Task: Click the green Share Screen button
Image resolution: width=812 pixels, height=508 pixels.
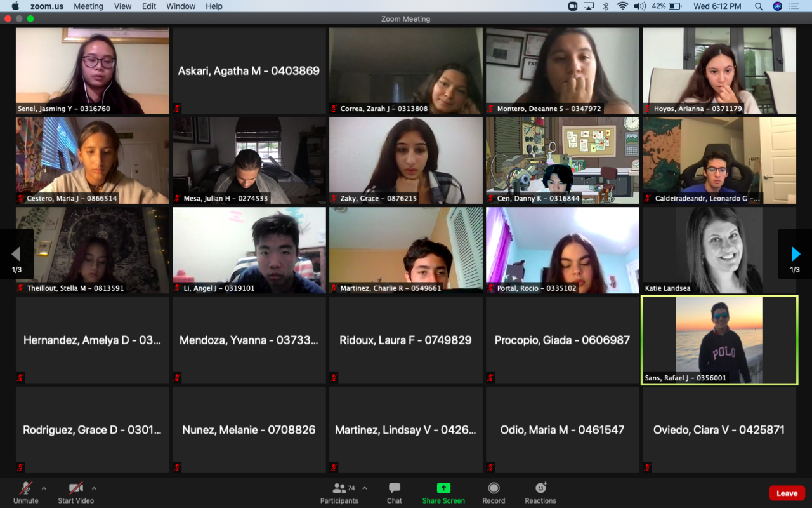Action: coord(443,492)
